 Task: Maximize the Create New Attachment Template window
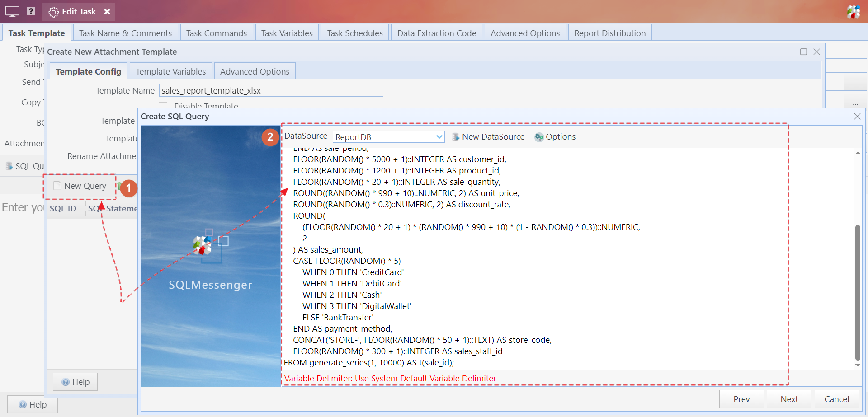803,52
